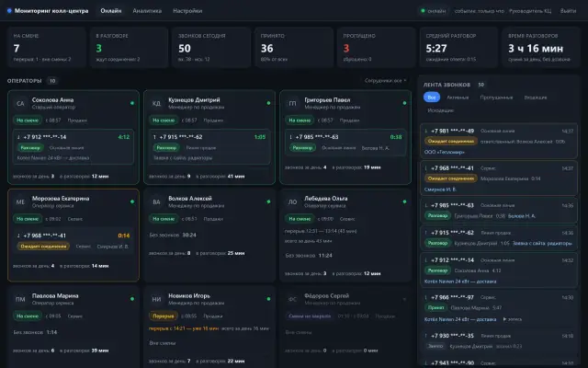
Task: Click the Время разговоров stat card
Action: pos(541,47)
